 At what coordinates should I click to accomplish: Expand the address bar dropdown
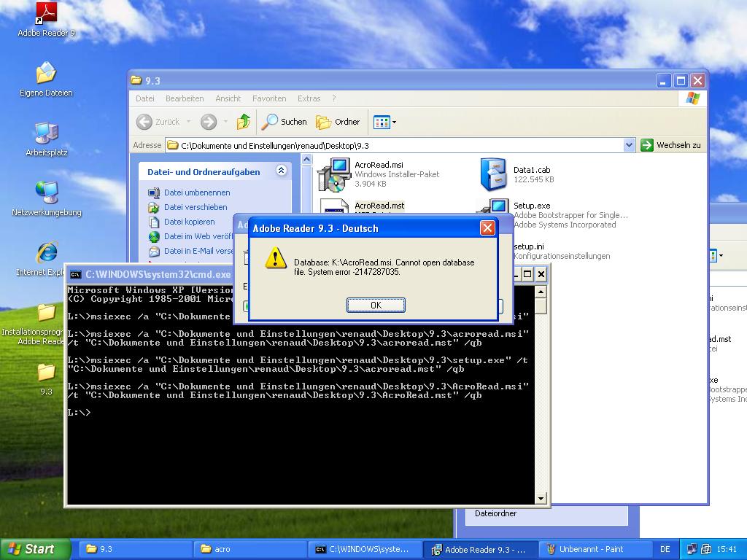click(x=630, y=145)
